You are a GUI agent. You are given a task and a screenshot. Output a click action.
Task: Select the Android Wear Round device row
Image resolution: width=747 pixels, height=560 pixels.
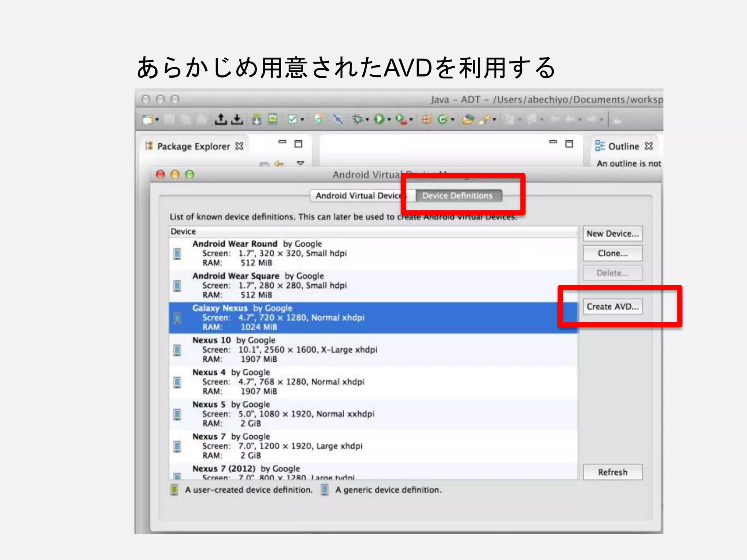pos(374,253)
